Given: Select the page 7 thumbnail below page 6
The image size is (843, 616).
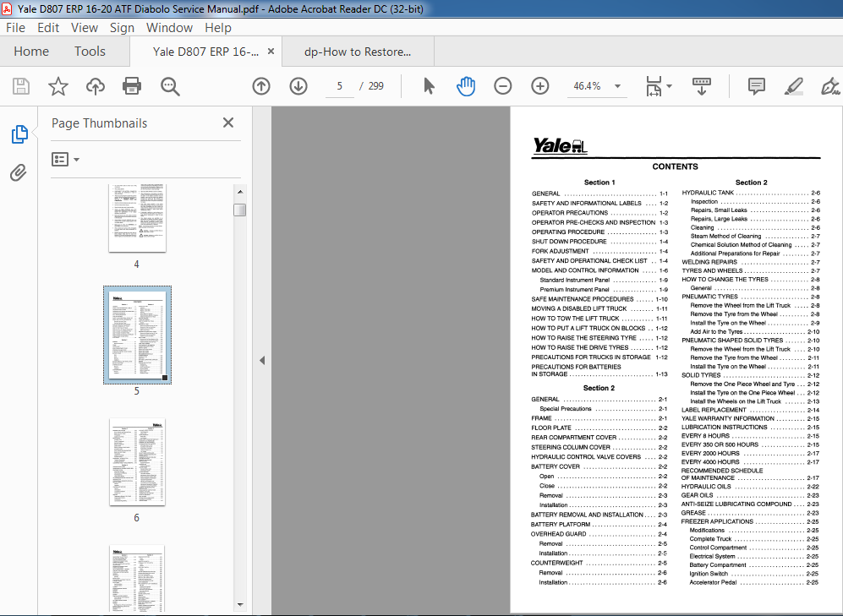Looking at the screenshot, I should (137, 579).
